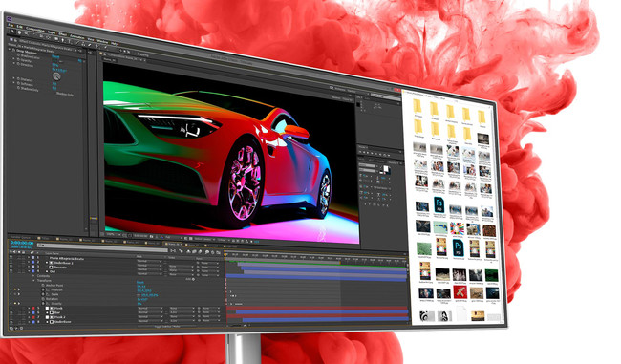Select the Type tool in toolbar
This screenshot has height=364, width=621.
click(x=70, y=41)
